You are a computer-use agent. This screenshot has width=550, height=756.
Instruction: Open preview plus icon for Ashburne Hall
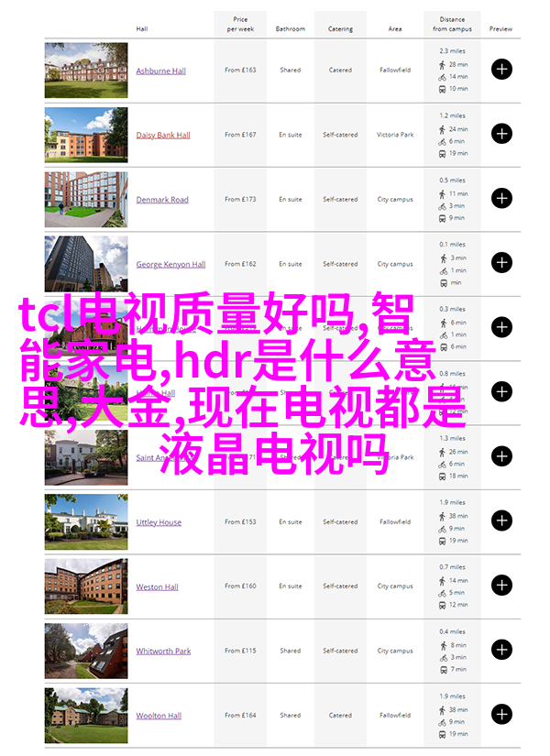click(x=501, y=70)
